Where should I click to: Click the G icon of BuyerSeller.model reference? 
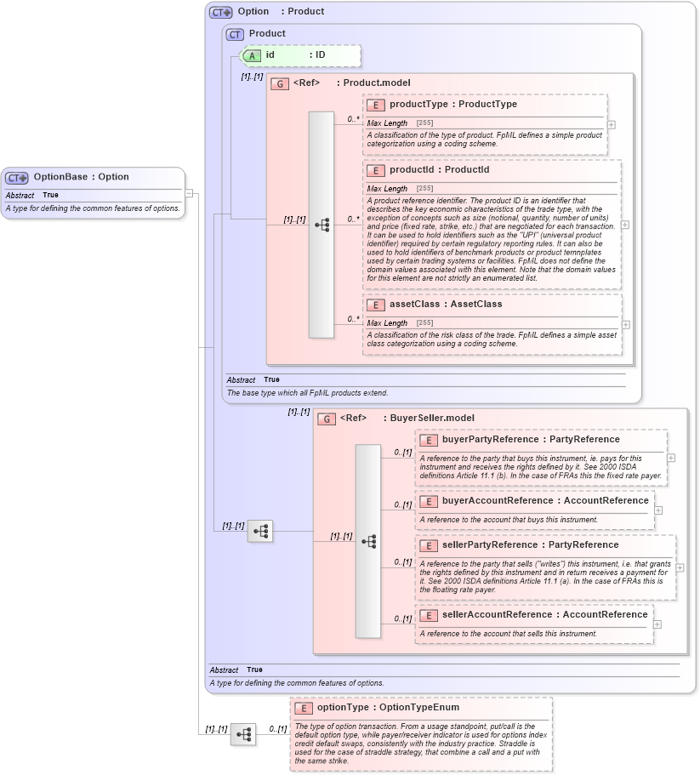[x=327, y=419]
